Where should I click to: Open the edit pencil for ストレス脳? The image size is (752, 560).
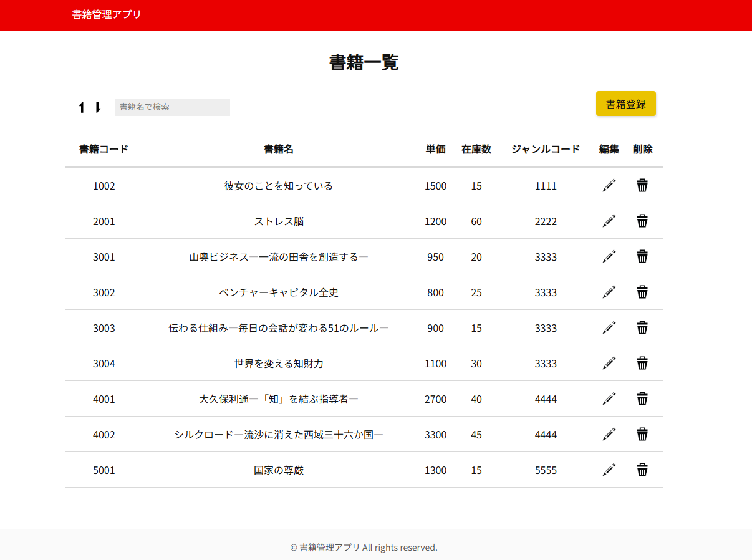tap(609, 221)
